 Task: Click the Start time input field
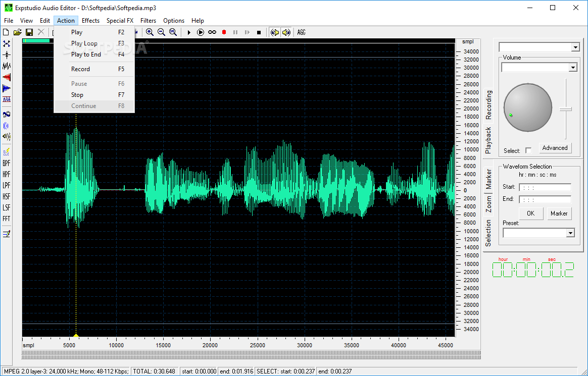coord(545,187)
